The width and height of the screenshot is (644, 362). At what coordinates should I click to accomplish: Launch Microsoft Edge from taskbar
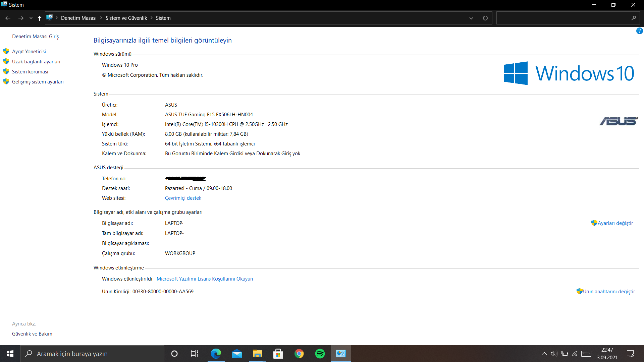(216, 354)
